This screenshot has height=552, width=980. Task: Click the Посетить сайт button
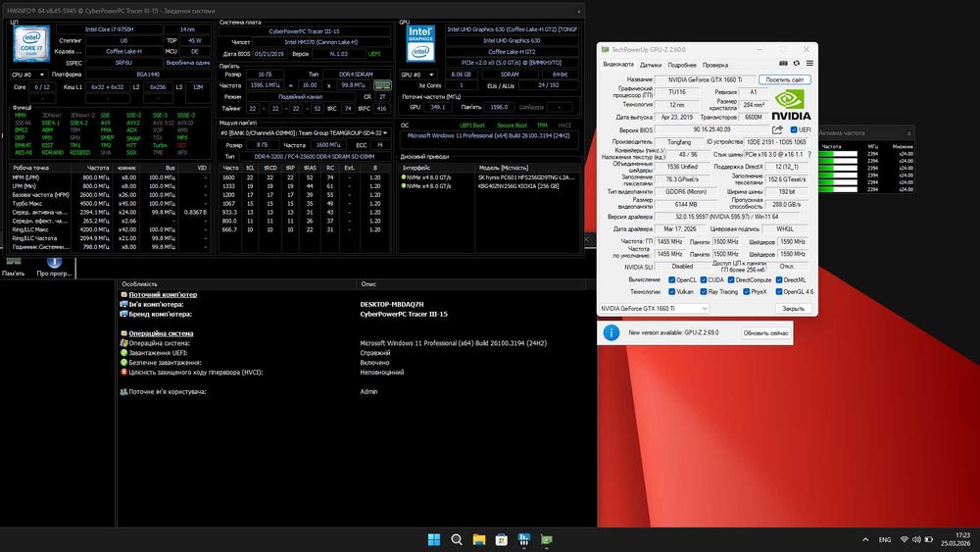(784, 80)
